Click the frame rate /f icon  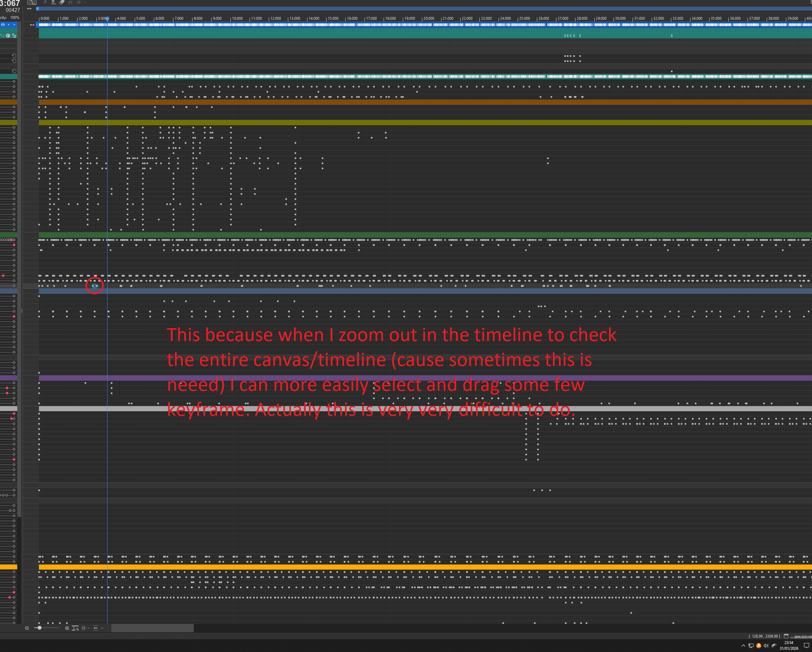pos(45,2)
